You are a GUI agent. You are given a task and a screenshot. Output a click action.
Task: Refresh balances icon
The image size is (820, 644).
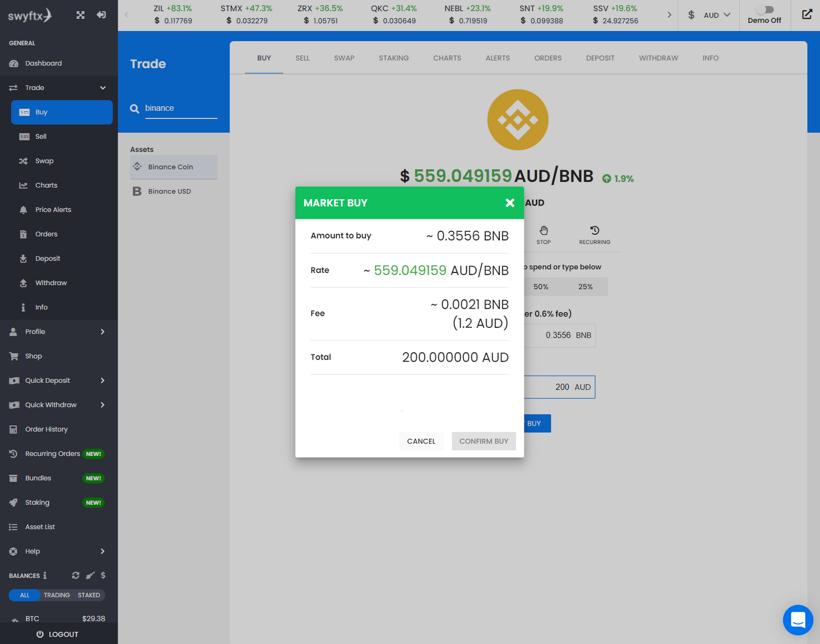(x=76, y=575)
